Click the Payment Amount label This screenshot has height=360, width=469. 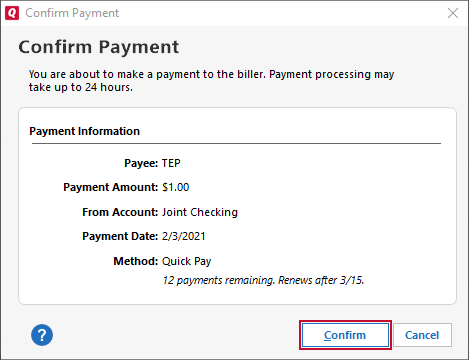(111, 187)
